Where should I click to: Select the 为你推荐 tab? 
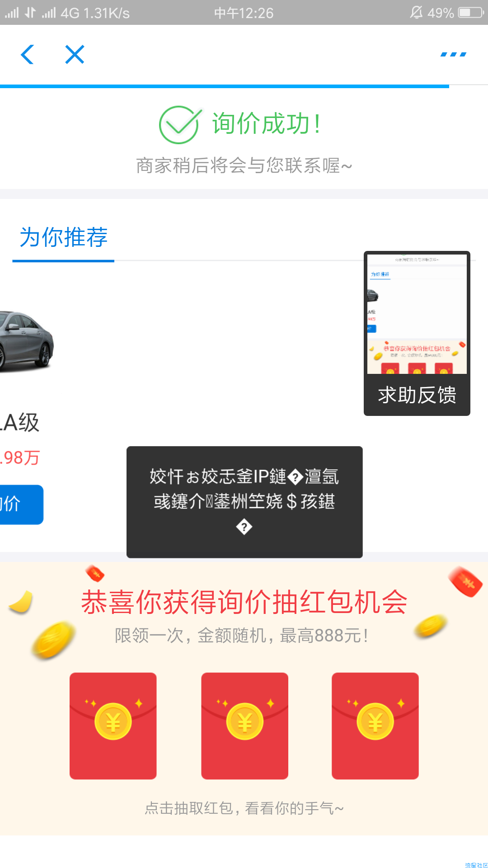point(63,237)
